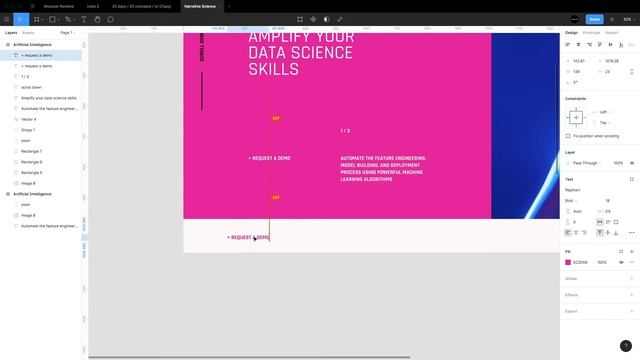Set vertical text alignment to middle
The height and width of the screenshot is (360, 640).
[x=608, y=233]
